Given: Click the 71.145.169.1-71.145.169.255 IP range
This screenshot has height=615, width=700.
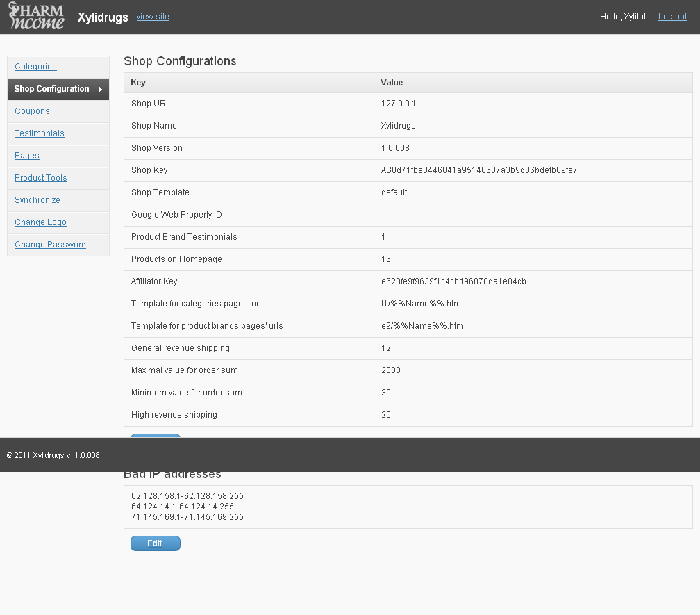Looking at the screenshot, I should [x=187, y=517].
